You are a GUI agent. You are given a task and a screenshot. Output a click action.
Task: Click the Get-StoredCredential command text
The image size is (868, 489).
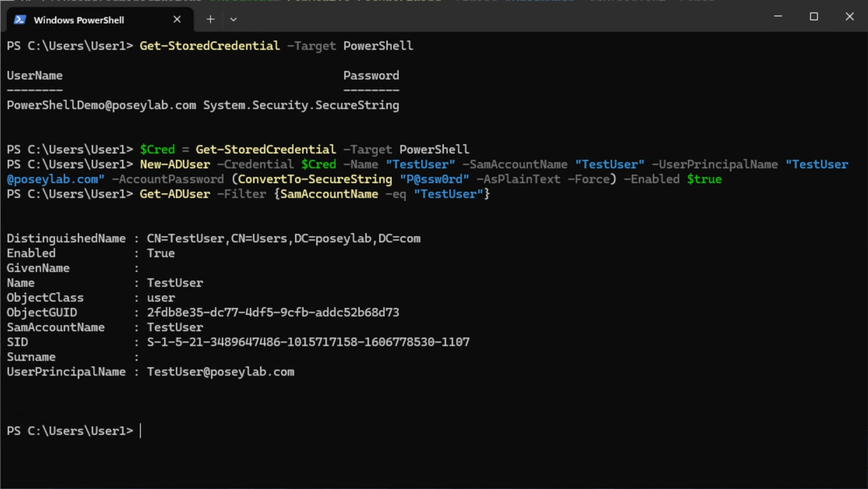[x=209, y=46]
